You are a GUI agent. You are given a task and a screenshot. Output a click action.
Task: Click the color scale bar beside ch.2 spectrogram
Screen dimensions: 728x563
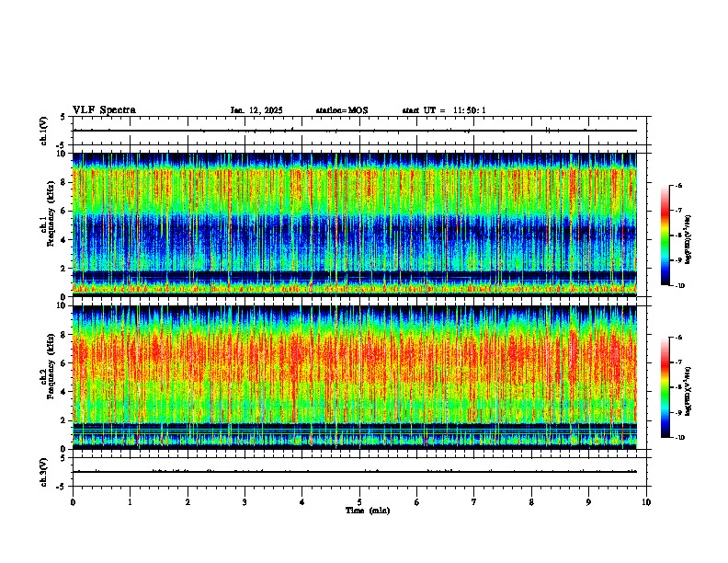click(665, 387)
